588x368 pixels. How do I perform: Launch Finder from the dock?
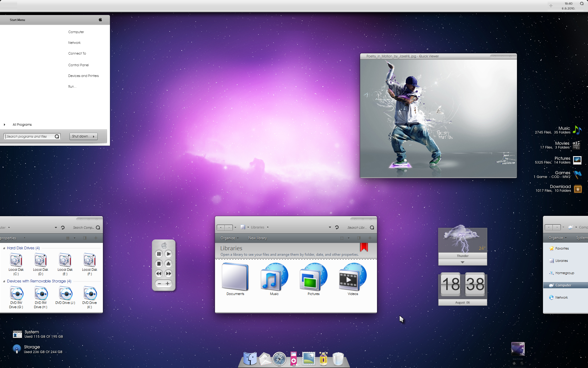click(250, 358)
